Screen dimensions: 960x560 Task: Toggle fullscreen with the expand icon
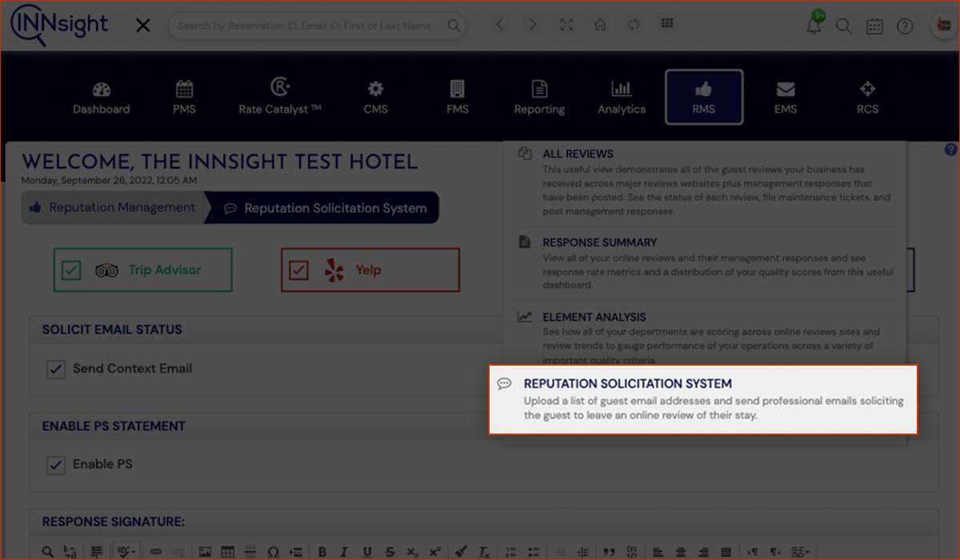coord(566,25)
